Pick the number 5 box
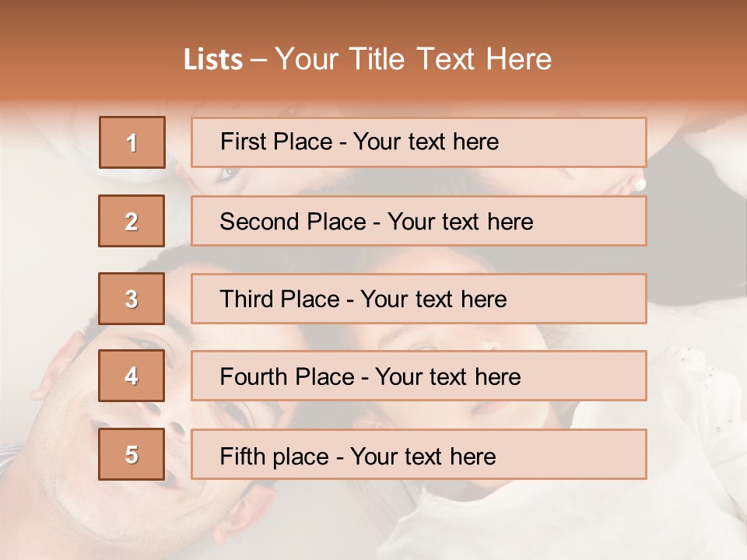This screenshot has width=747, height=560. [x=132, y=454]
